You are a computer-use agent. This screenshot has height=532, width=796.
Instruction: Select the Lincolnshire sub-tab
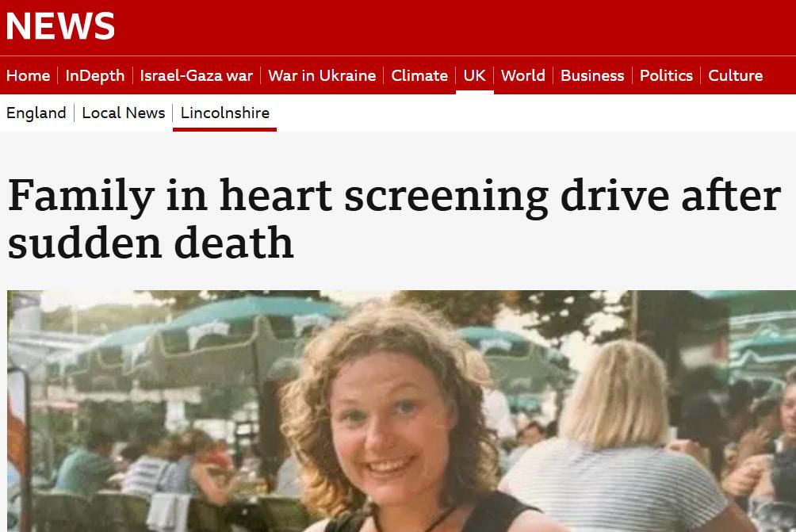(x=225, y=113)
